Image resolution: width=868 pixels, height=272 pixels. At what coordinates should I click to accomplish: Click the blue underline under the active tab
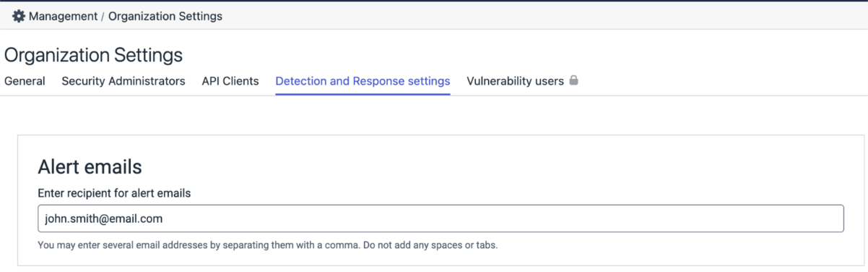(x=363, y=94)
